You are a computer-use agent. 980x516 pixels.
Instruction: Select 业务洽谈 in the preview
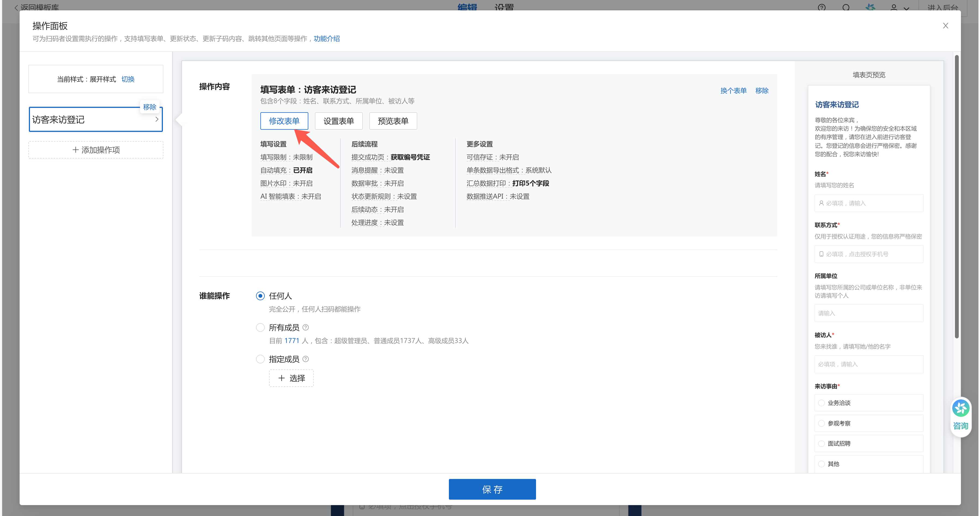point(869,403)
